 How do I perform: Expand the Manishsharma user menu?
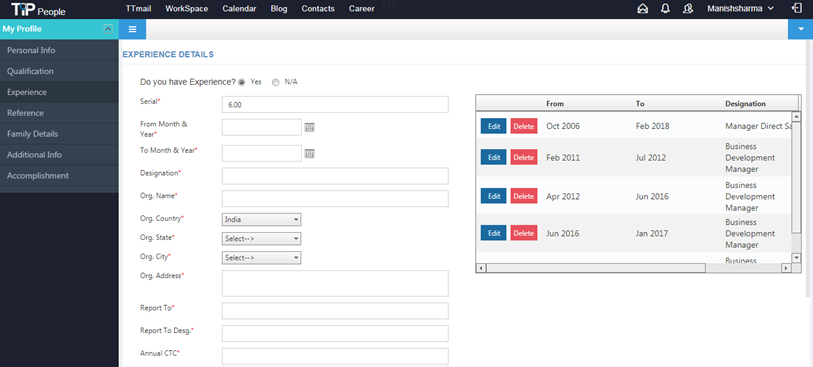pyautogui.click(x=740, y=8)
